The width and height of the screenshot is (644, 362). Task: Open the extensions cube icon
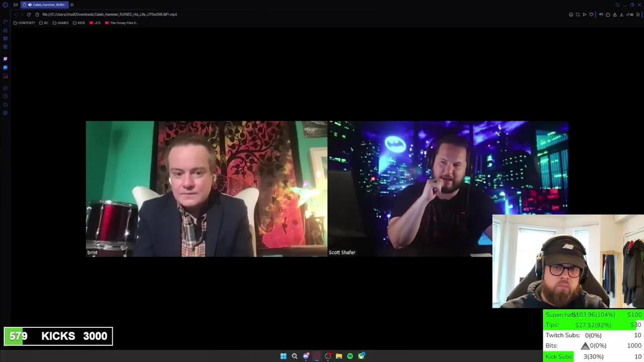[x=608, y=15]
